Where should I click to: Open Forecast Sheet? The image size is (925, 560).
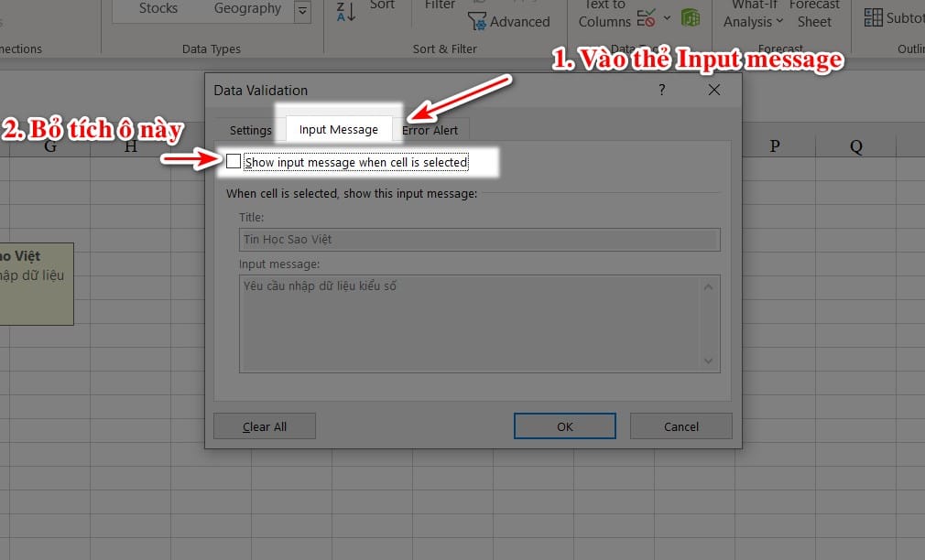814,14
